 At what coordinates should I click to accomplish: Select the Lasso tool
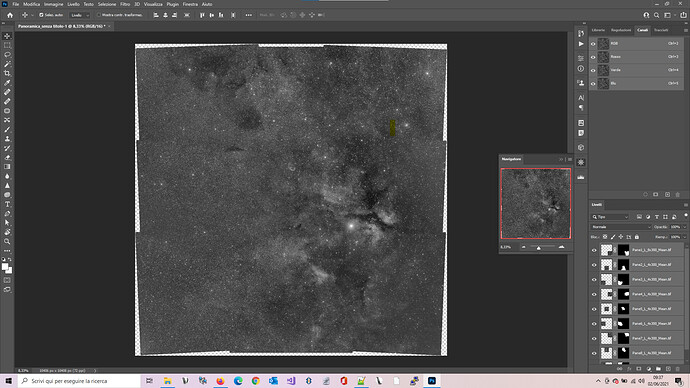tap(7, 55)
